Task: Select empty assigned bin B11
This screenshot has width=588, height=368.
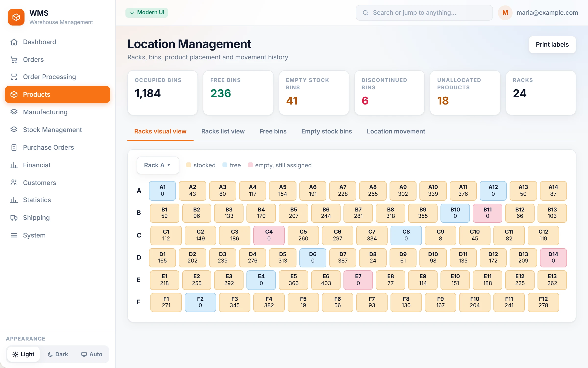Action: 488,213
